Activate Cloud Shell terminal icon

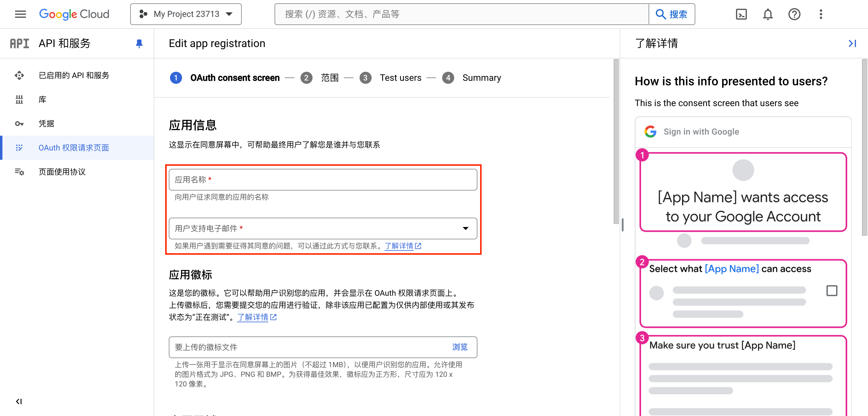(x=741, y=14)
